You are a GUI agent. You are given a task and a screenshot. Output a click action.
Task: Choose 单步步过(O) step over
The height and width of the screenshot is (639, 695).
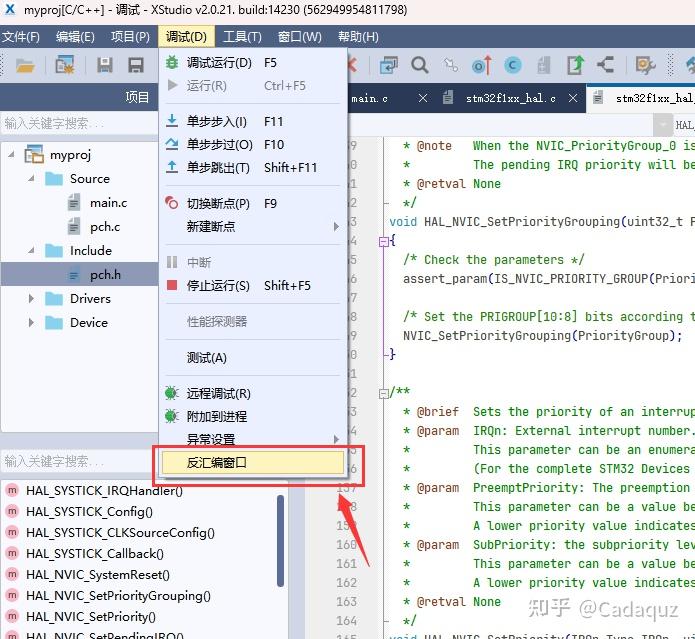click(253, 144)
